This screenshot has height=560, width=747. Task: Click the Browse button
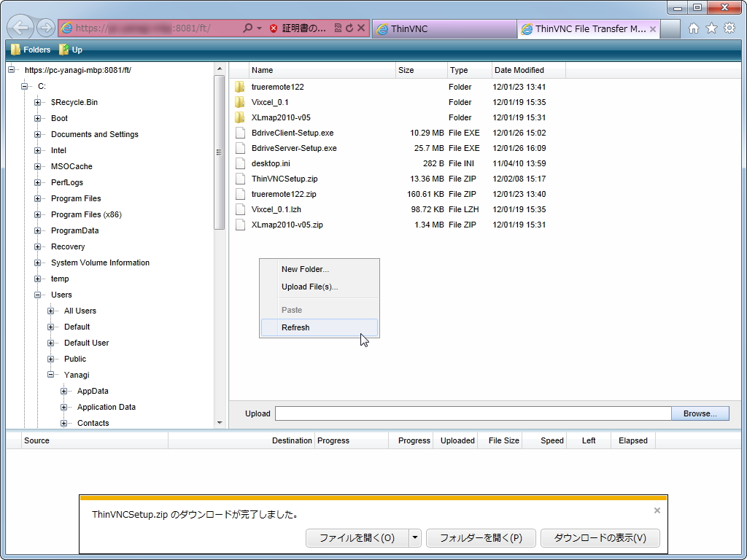[x=699, y=413]
